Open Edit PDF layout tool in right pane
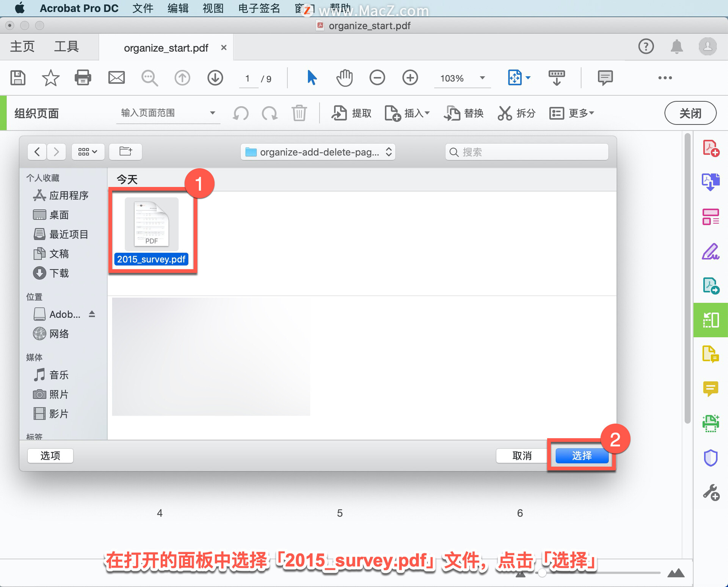728x587 pixels. tap(711, 217)
